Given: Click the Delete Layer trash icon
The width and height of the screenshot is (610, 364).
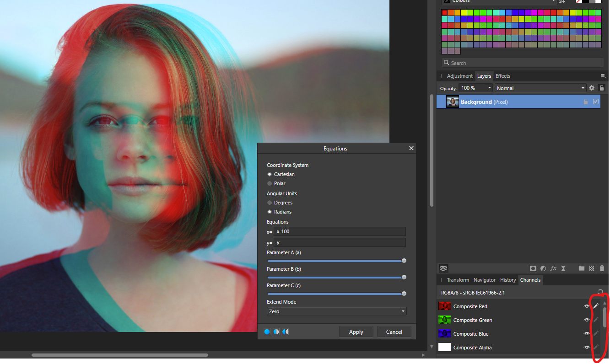Looking at the screenshot, I should tap(602, 268).
